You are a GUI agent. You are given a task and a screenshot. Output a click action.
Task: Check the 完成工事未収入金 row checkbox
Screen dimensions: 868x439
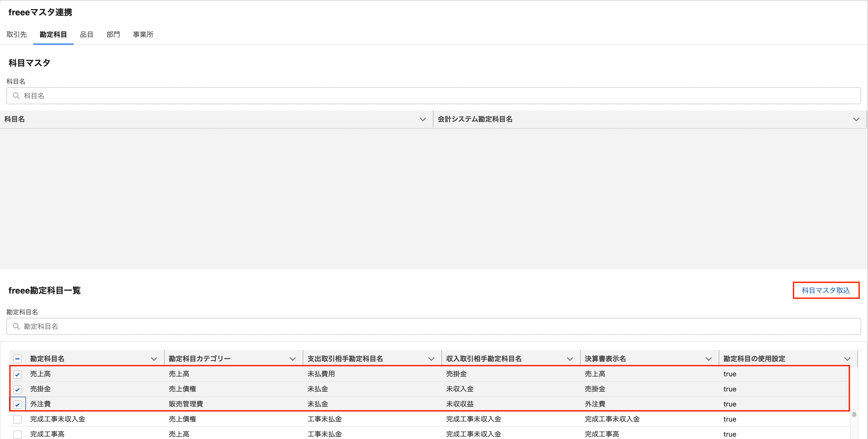17,419
